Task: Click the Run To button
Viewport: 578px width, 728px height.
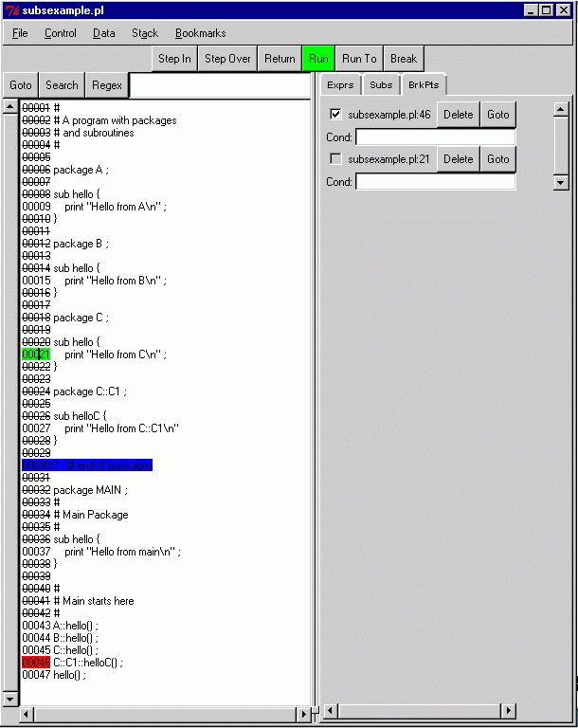Action: pos(359,59)
